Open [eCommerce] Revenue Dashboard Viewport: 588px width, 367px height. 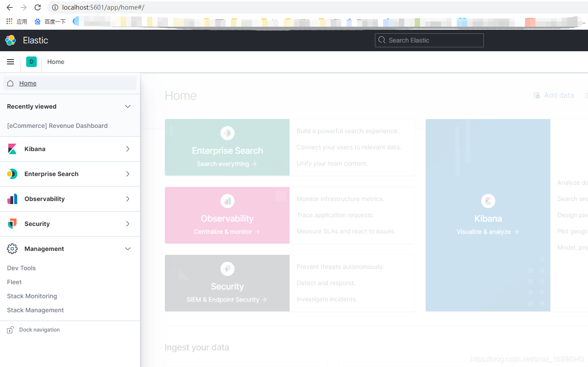point(57,126)
